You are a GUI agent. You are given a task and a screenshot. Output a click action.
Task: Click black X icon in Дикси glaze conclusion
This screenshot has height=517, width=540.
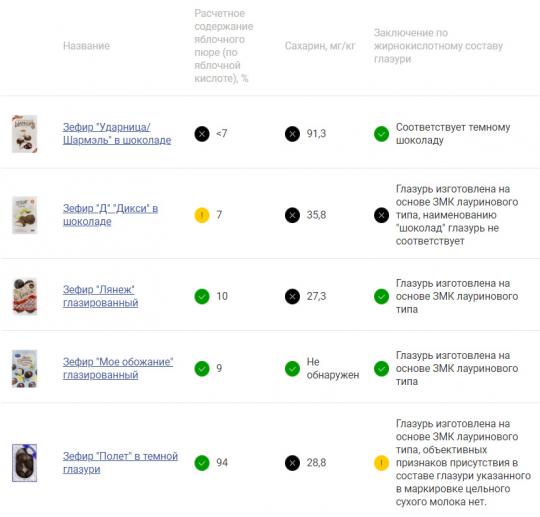[381, 215]
